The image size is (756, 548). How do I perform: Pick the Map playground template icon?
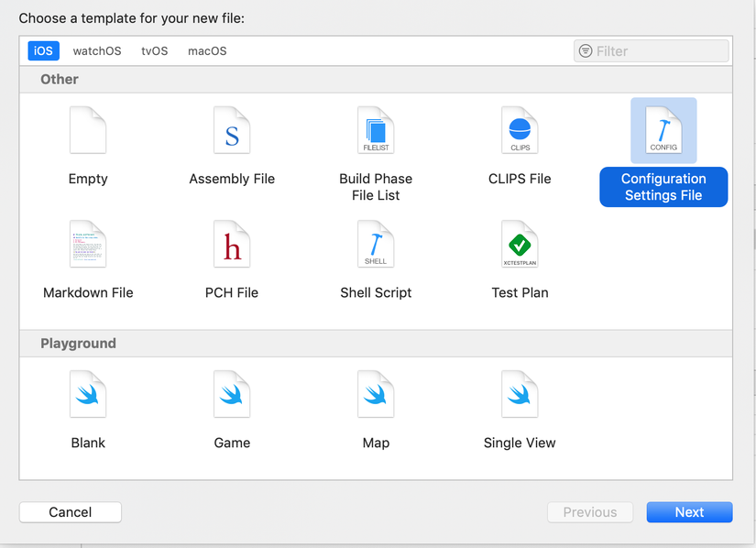tap(376, 394)
